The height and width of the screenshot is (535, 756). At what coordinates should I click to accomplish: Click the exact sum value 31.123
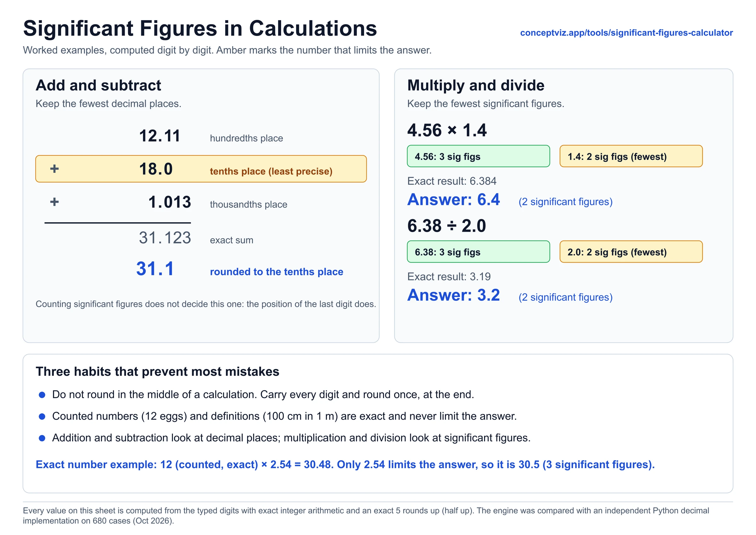pos(165,237)
